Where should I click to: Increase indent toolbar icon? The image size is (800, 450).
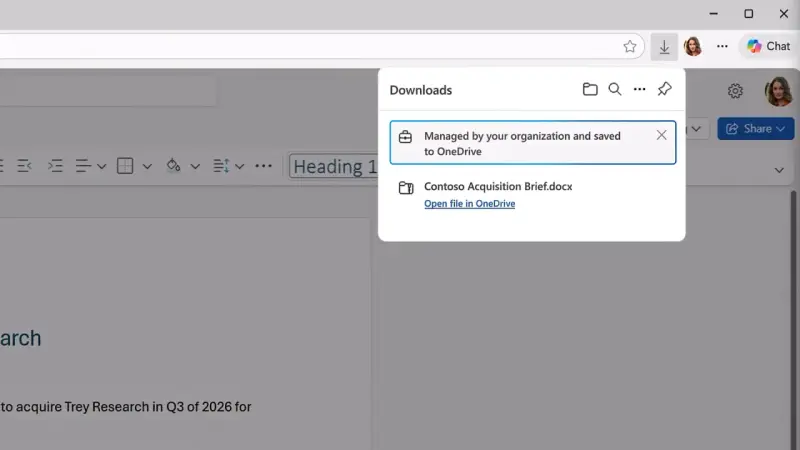click(55, 166)
